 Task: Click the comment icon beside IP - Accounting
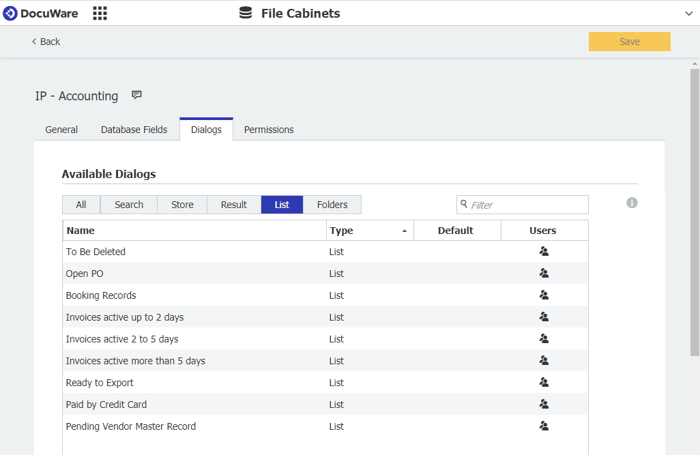(137, 96)
